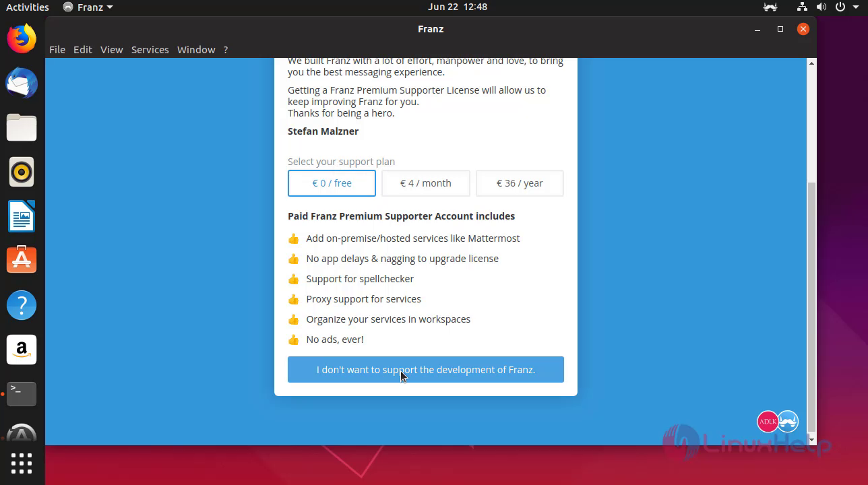This screenshot has height=485, width=868.
Task: Open the volume indicator in top bar
Action: (821, 7)
